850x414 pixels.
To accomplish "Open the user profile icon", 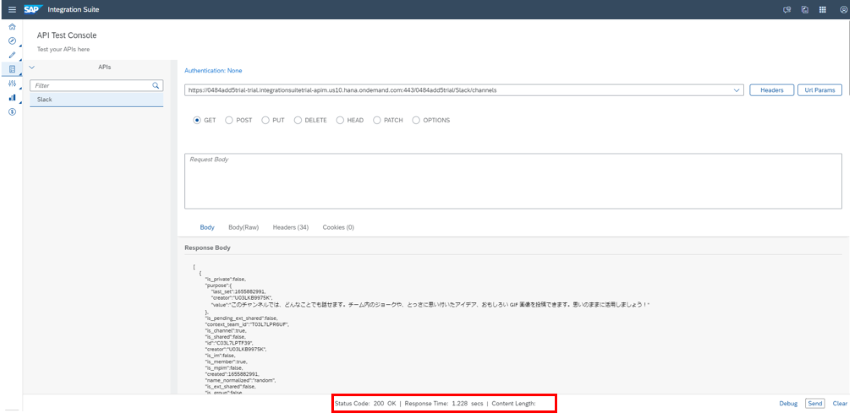I will pyautogui.click(x=843, y=10).
